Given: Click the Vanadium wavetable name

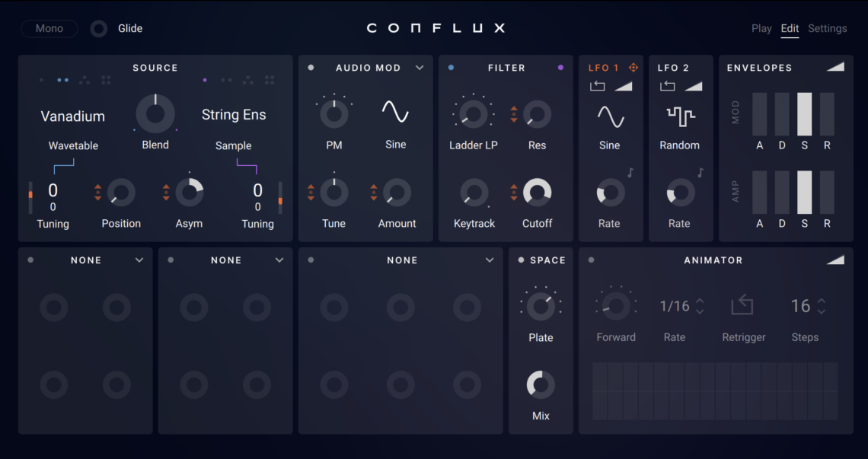Looking at the screenshot, I should tap(73, 116).
